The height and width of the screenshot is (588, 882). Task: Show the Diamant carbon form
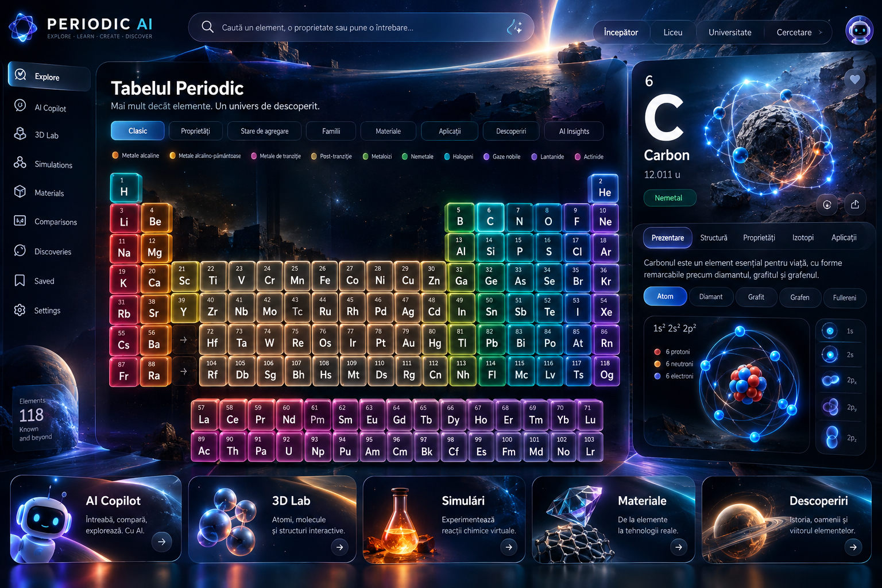(711, 297)
